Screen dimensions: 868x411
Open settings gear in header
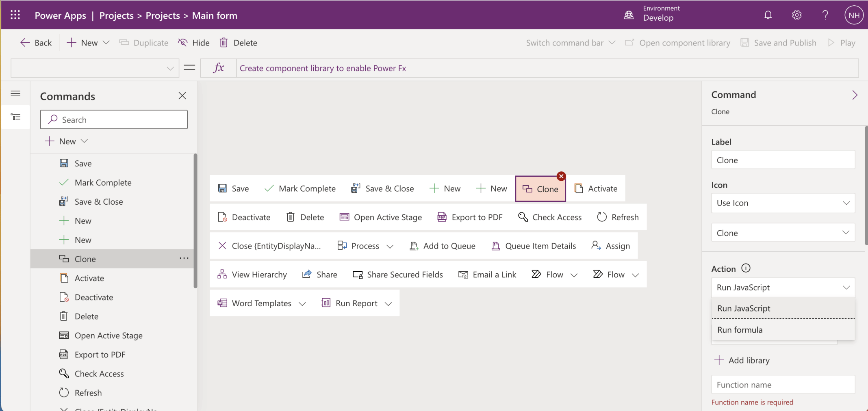tap(796, 15)
